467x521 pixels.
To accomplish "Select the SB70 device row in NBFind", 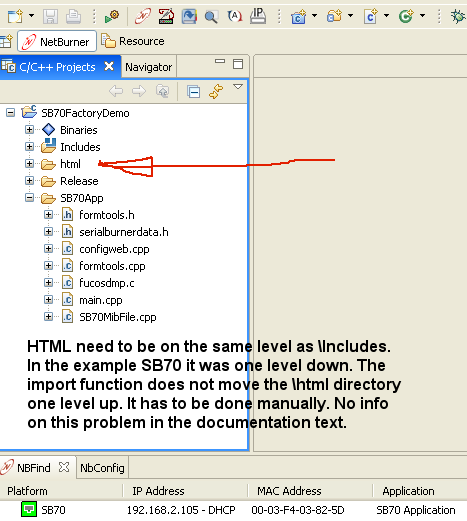I will click(233, 510).
